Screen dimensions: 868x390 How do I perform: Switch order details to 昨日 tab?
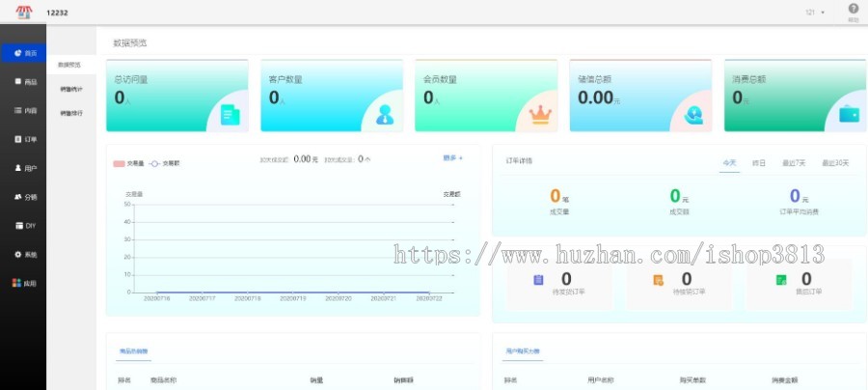[x=759, y=163]
